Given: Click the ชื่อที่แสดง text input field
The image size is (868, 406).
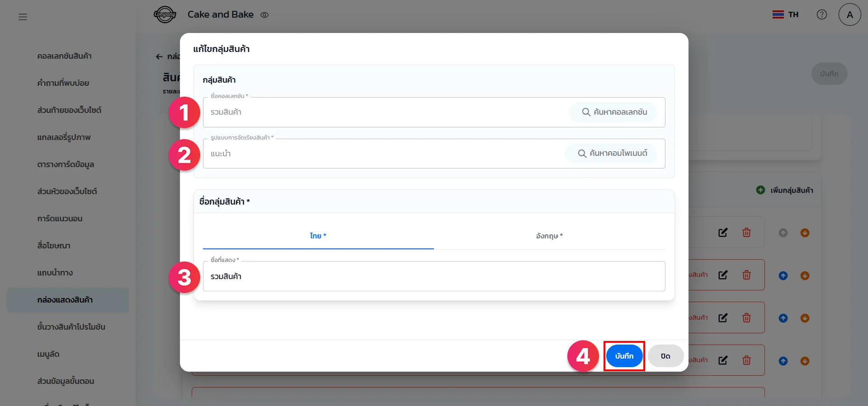Looking at the screenshot, I should click(434, 276).
